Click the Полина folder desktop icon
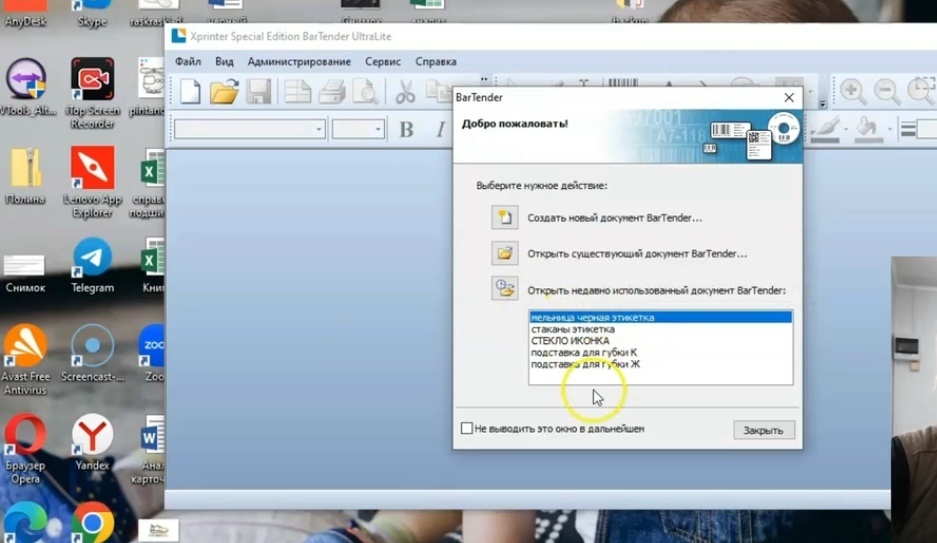937x543 pixels. point(25,176)
